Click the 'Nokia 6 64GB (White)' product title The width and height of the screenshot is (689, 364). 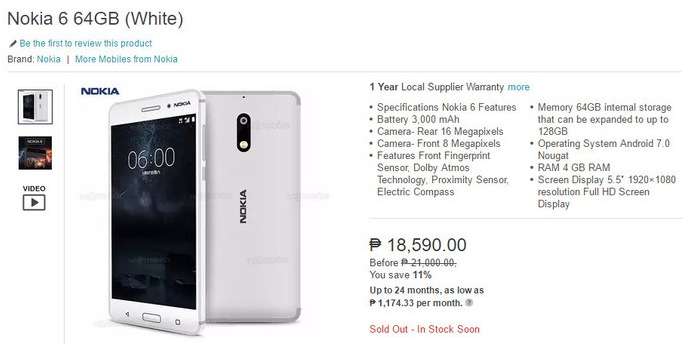tap(95, 19)
